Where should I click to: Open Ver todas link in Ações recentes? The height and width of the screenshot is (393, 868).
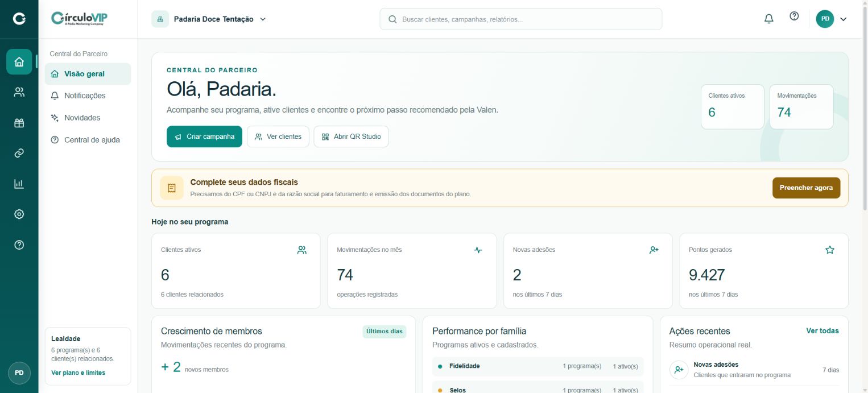tap(822, 330)
